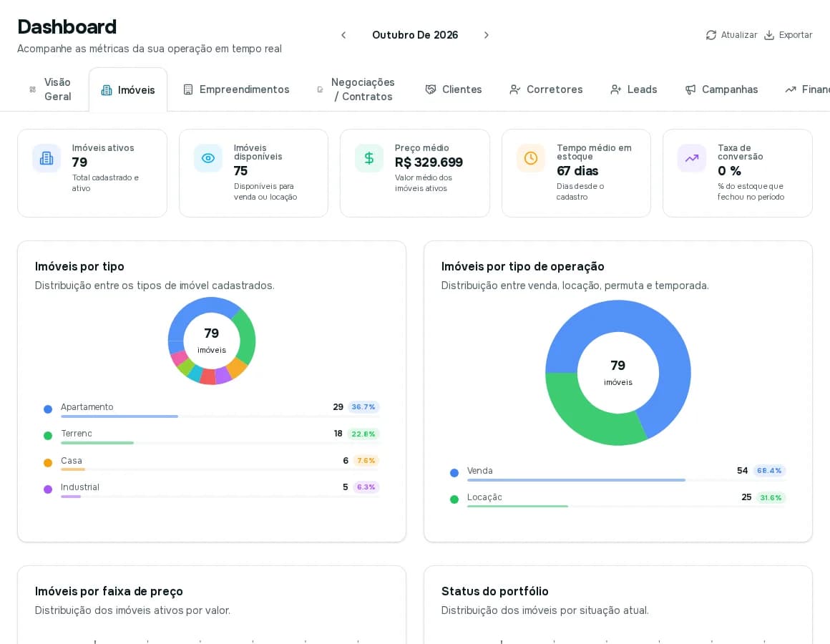
Task: Switch to the Empreendimentos tab
Action: click(x=236, y=89)
